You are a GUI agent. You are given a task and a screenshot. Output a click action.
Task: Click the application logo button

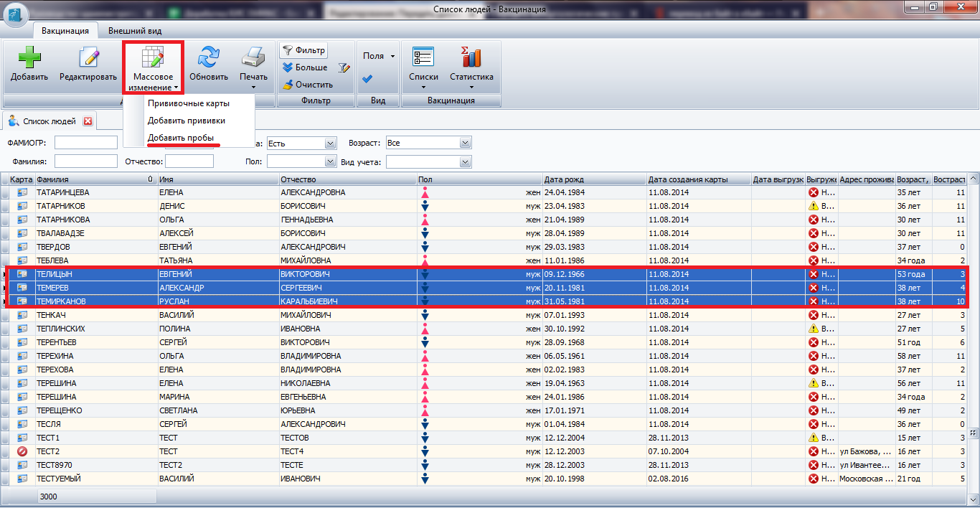click(16, 14)
